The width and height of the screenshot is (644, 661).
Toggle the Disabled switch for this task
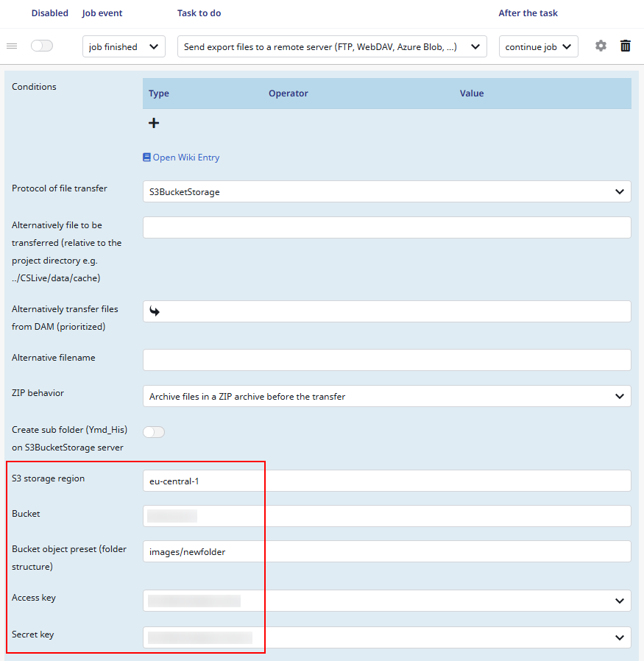42,46
